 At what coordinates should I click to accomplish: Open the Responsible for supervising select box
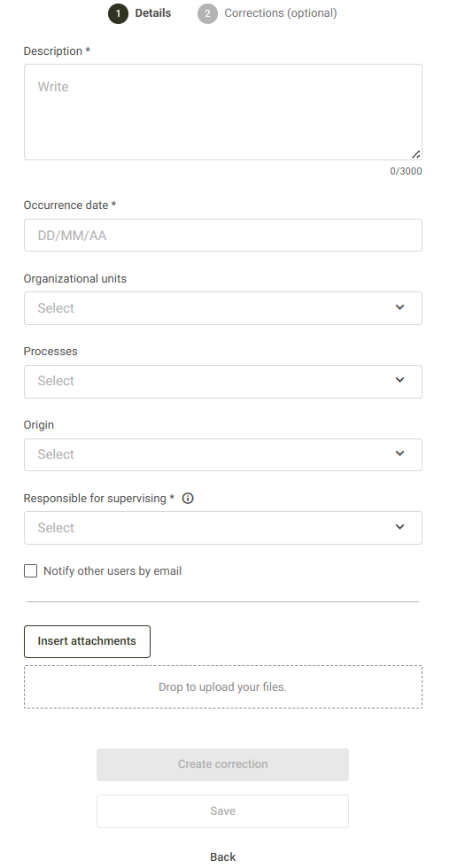coord(223,528)
